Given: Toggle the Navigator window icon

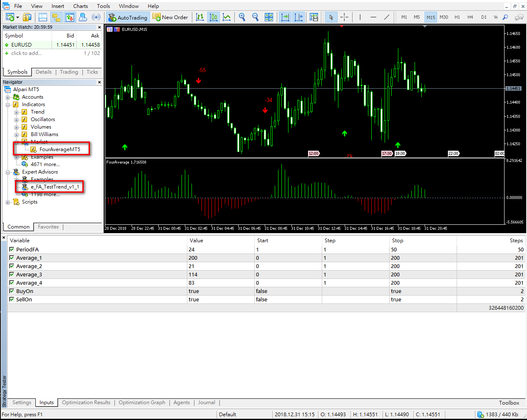Looking at the screenshot, I should click(56, 17).
